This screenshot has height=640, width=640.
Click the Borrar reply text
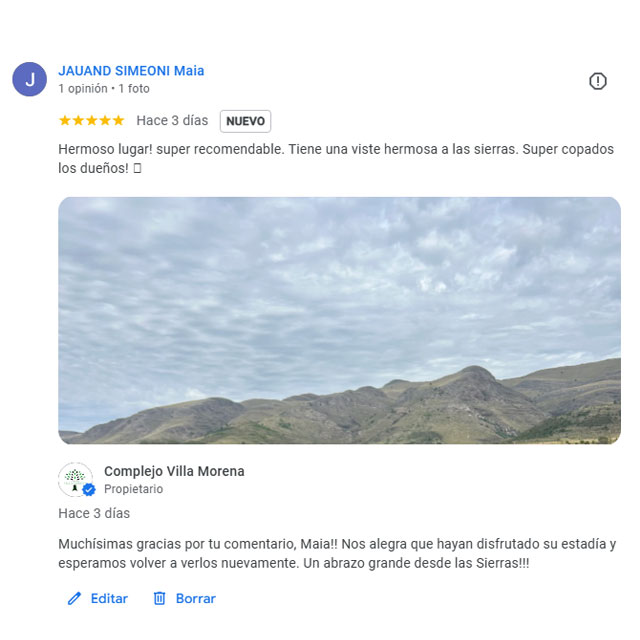click(196, 598)
